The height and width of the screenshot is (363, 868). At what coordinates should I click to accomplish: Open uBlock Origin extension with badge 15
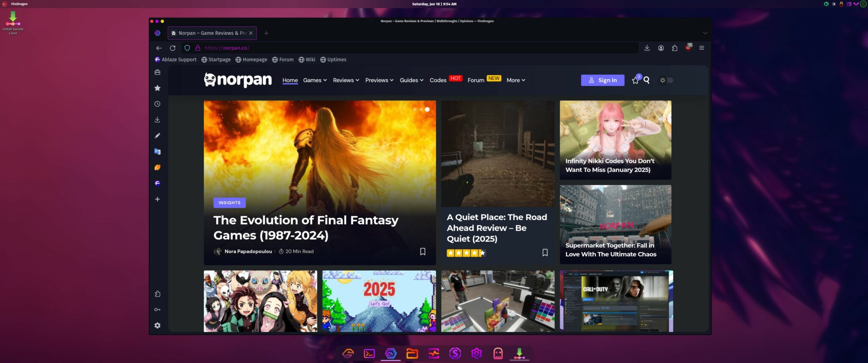pos(688,47)
